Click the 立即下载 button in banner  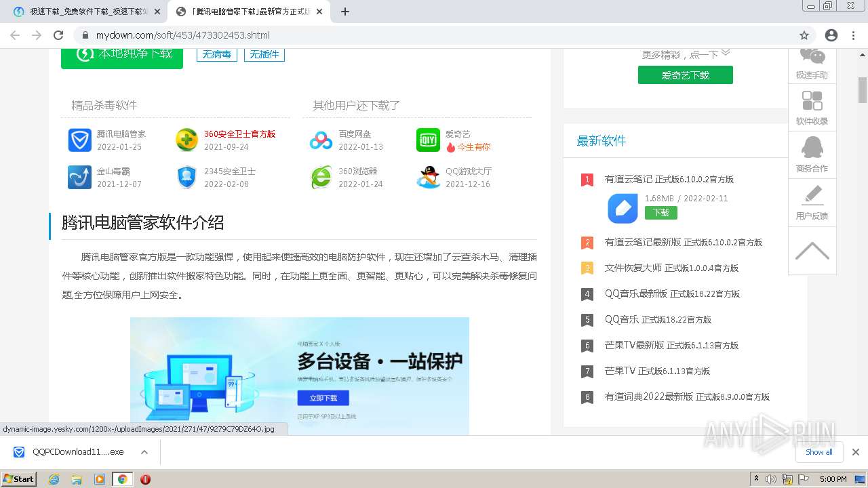323,398
